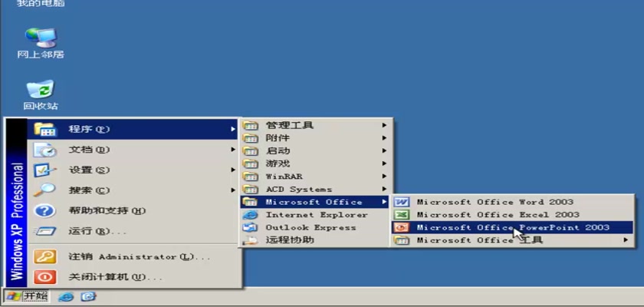644x307 pixels.
Task: Expand the Microsoft Office submenu arrow
Action: click(x=384, y=202)
